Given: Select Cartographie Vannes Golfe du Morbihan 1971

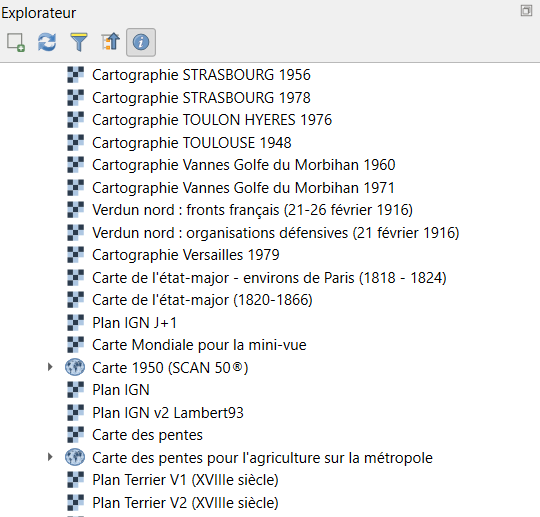Looking at the screenshot, I should (x=243, y=188).
